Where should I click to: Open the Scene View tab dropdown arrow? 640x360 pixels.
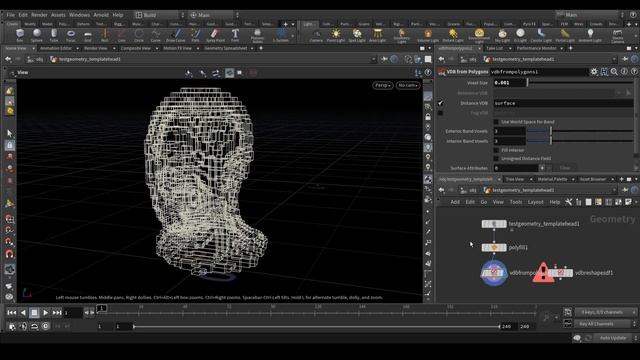33,49
